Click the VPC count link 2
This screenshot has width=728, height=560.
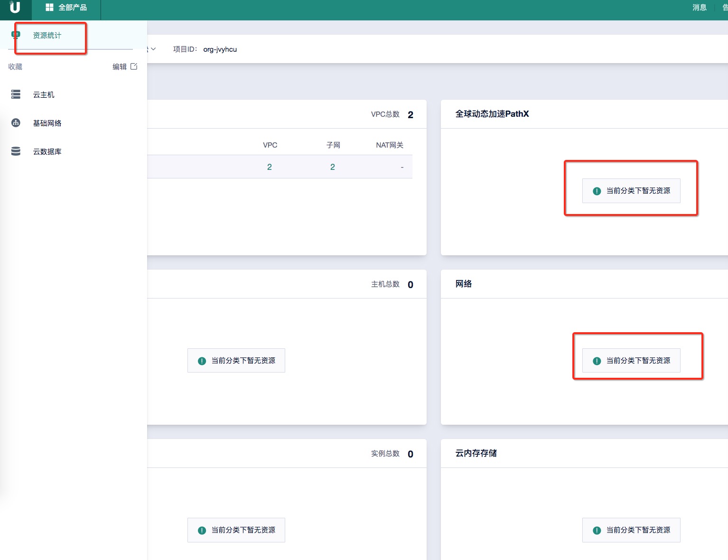point(270,167)
